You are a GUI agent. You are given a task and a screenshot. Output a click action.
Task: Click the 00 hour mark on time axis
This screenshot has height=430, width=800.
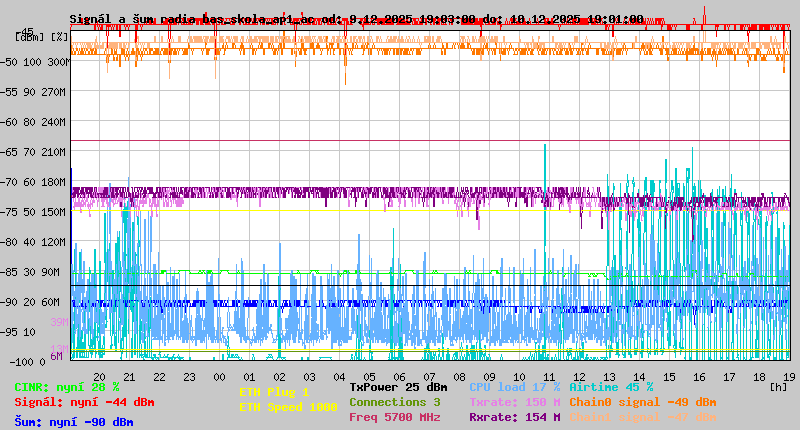point(219,377)
